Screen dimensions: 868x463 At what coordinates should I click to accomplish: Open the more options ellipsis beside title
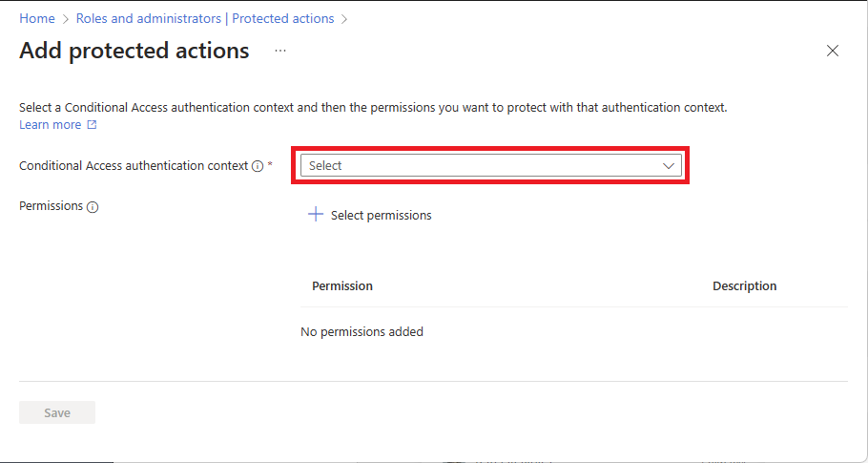coord(280,51)
